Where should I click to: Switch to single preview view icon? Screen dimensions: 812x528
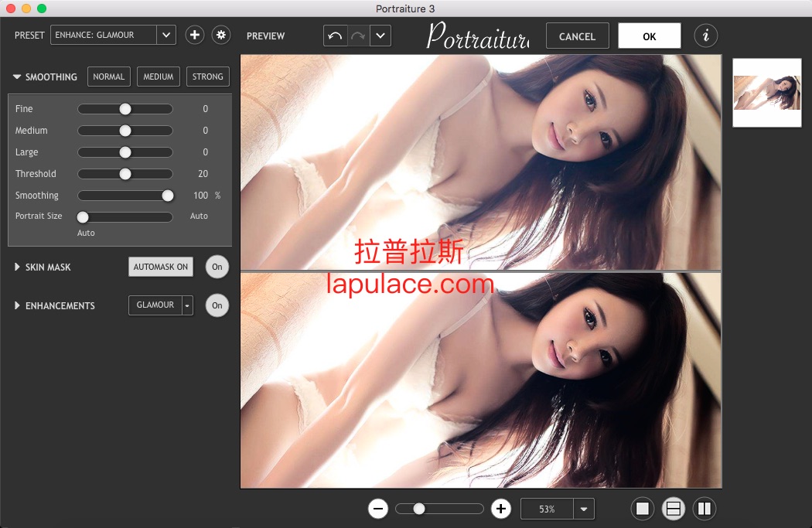tap(642, 509)
